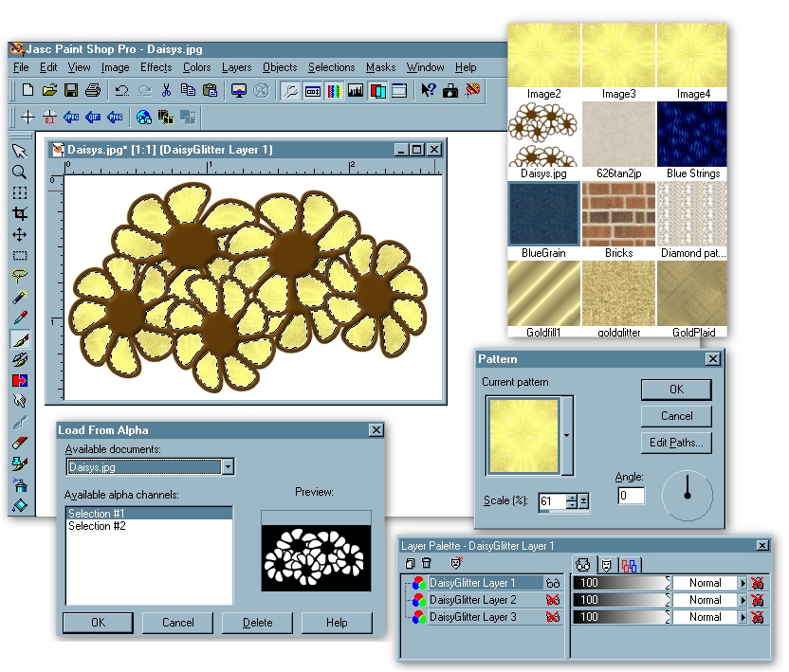
Task: Cut the selection using the scissors icon
Action: [x=166, y=91]
